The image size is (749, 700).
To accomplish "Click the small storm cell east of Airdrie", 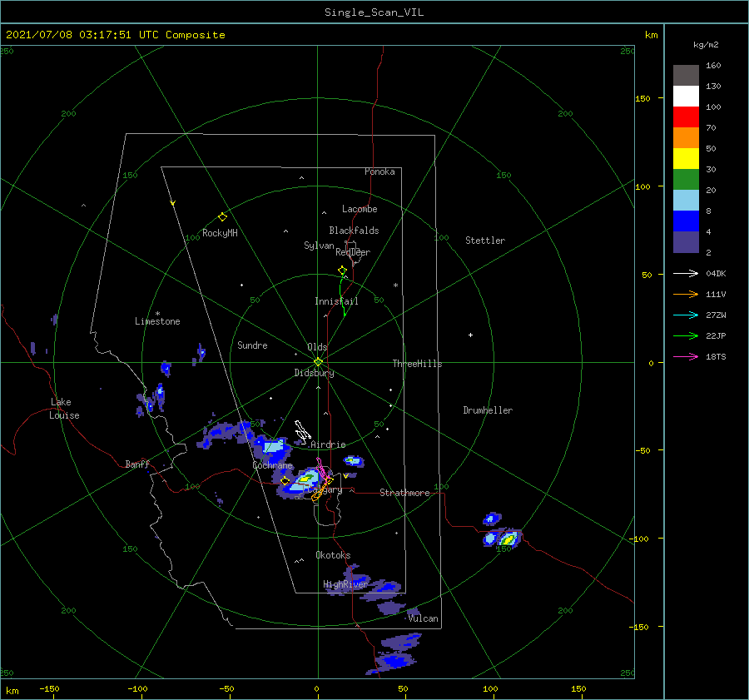I will coord(354,461).
